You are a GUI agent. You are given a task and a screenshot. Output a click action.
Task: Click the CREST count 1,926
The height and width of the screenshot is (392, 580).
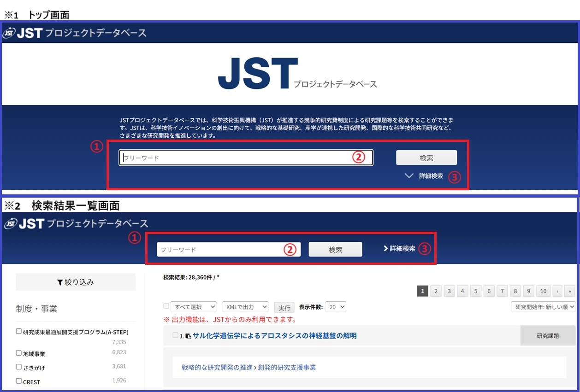[119, 380]
